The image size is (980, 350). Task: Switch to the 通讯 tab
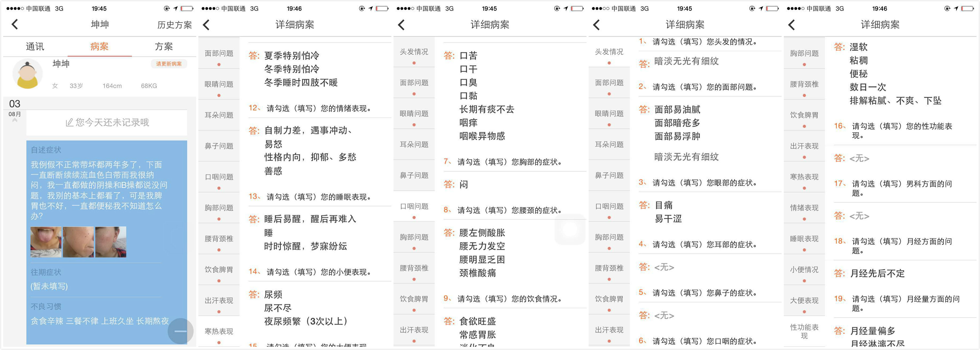(x=35, y=46)
